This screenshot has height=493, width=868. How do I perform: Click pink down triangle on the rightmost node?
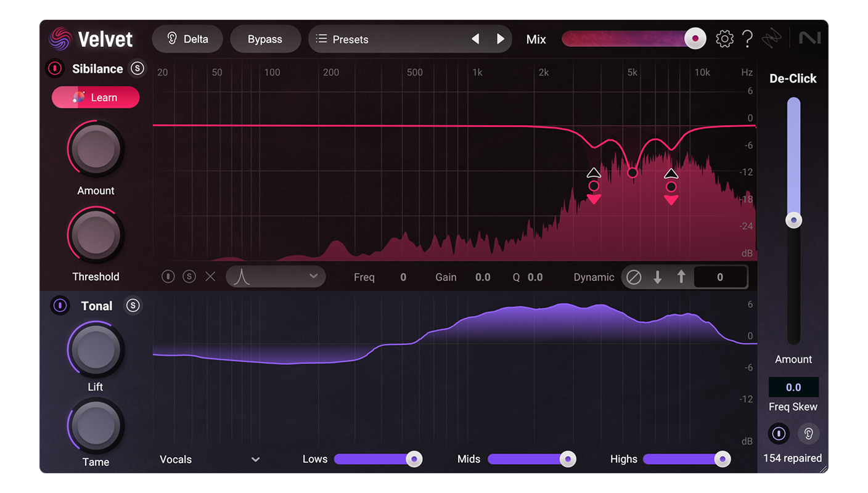[x=671, y=200]
